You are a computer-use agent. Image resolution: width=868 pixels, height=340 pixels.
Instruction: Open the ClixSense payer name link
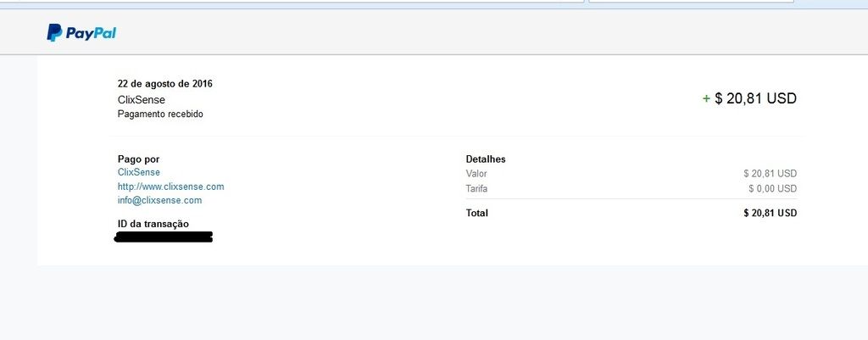click(x=139, y=172)
